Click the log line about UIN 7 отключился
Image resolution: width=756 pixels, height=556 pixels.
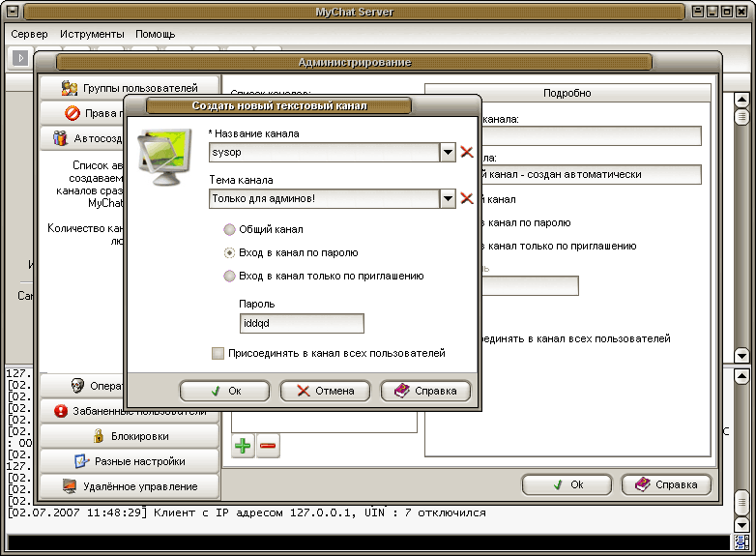click(247, 512)
